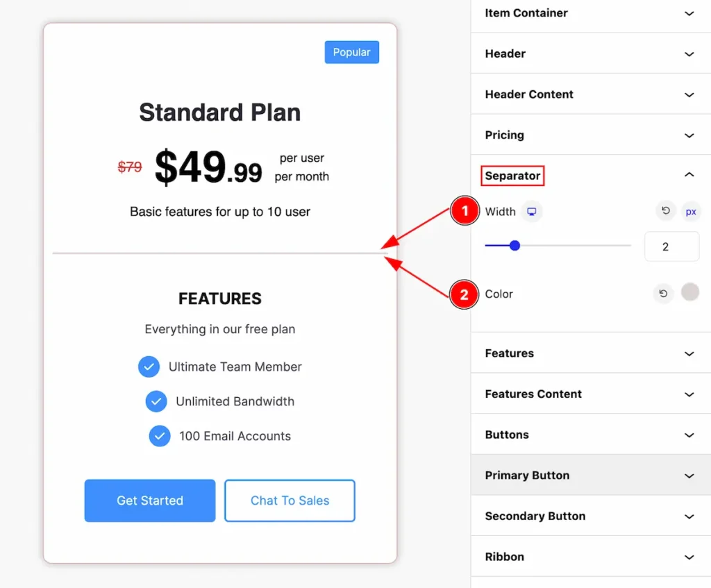Reset the separator color
This screenshot has width=711, height=588.
tap(663, 294)
